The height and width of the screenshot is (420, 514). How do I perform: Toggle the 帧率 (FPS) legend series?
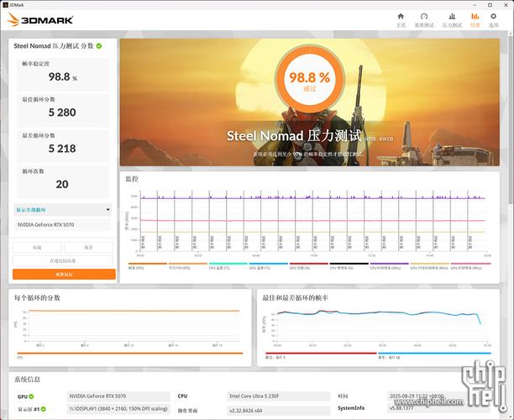[x=139, y=267]
